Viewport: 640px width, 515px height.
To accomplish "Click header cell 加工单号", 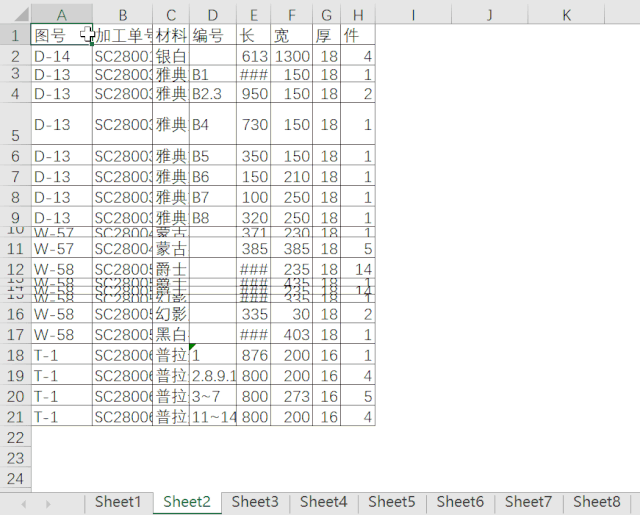I will click(x=122, y=35).
